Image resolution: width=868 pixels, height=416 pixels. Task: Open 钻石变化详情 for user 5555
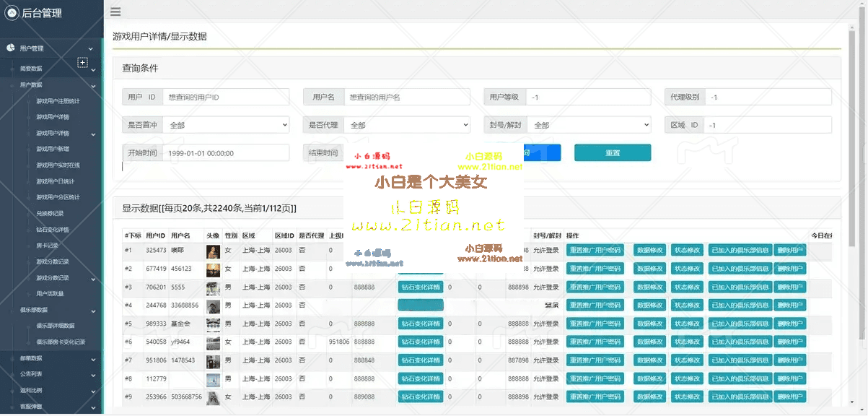click(421, 286)
